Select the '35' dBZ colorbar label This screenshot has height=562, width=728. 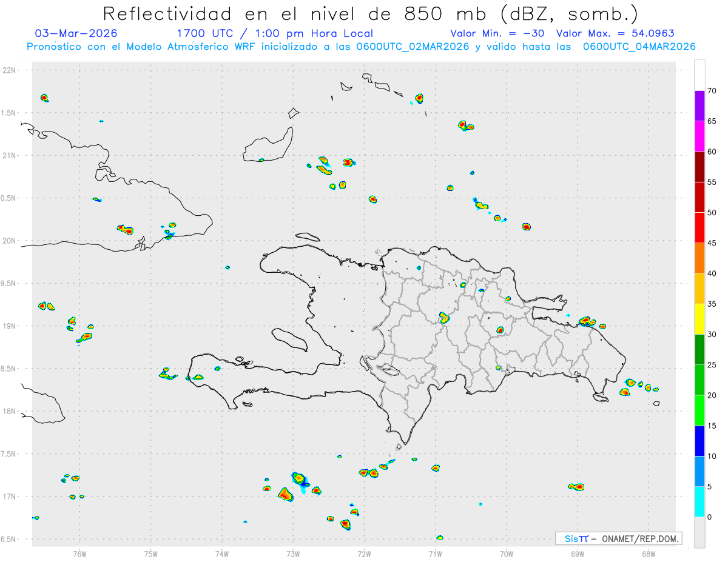click(712, 304)
